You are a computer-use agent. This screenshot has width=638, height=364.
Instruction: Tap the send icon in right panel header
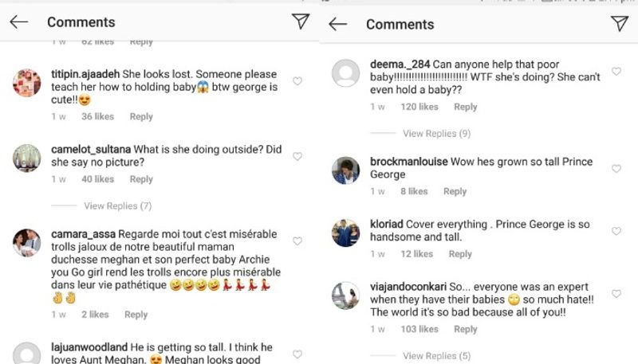(x=620, y=24)
